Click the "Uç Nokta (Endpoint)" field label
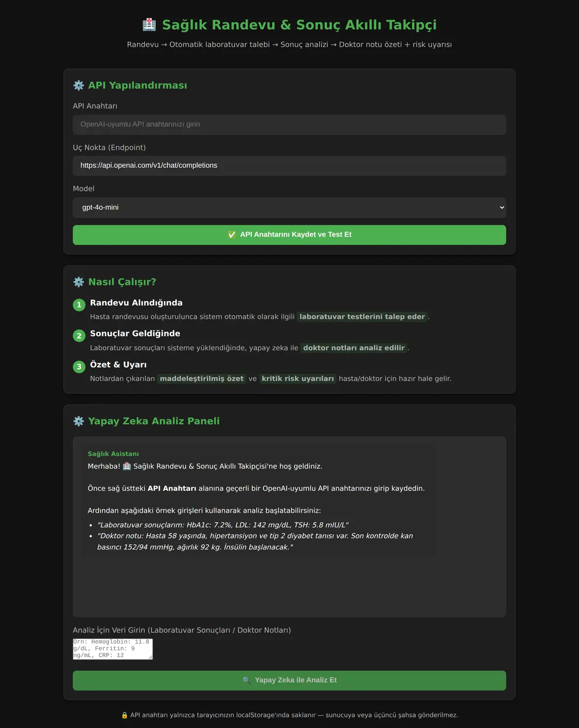The width and height of the screenshot is (579, 728). click(x=109, y=148)
